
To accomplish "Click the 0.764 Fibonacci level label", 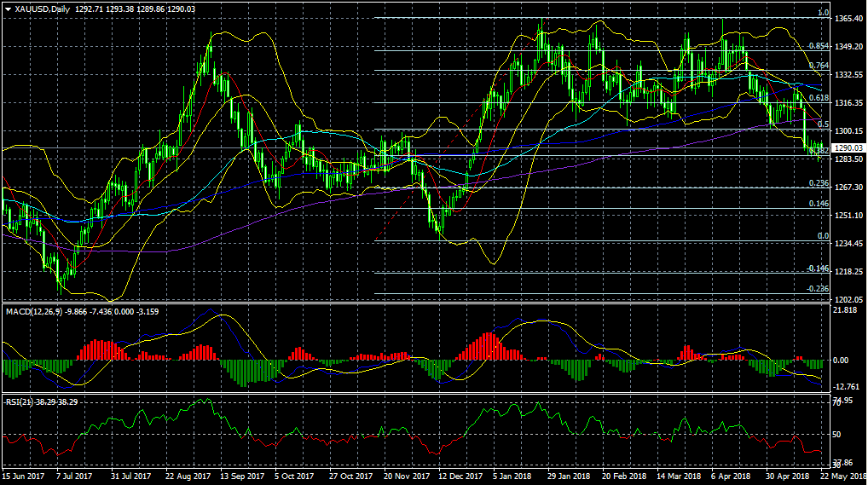I will [x=818, y=66].
